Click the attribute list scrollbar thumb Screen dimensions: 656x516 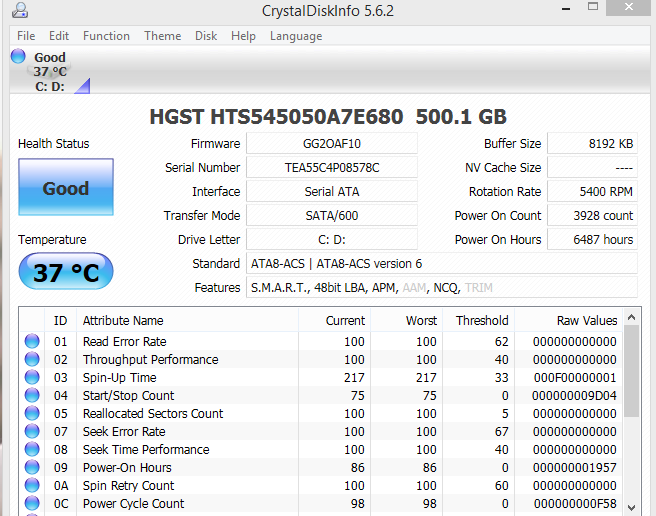[x=632, y=371]
